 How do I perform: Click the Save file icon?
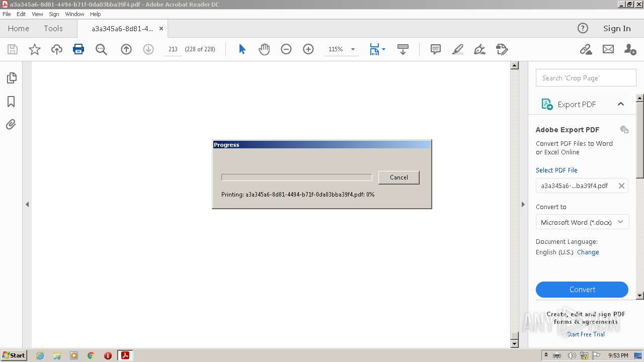[x=13, y=49]
